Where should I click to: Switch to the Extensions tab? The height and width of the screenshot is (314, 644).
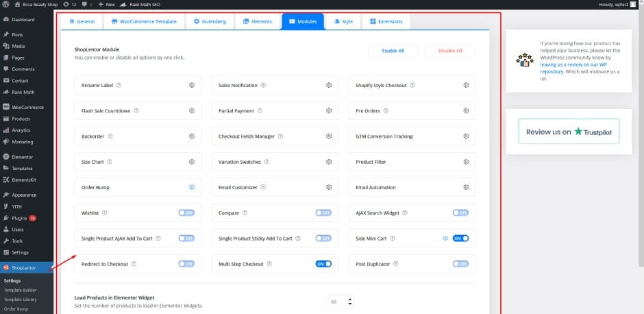[x=386, y=21]
